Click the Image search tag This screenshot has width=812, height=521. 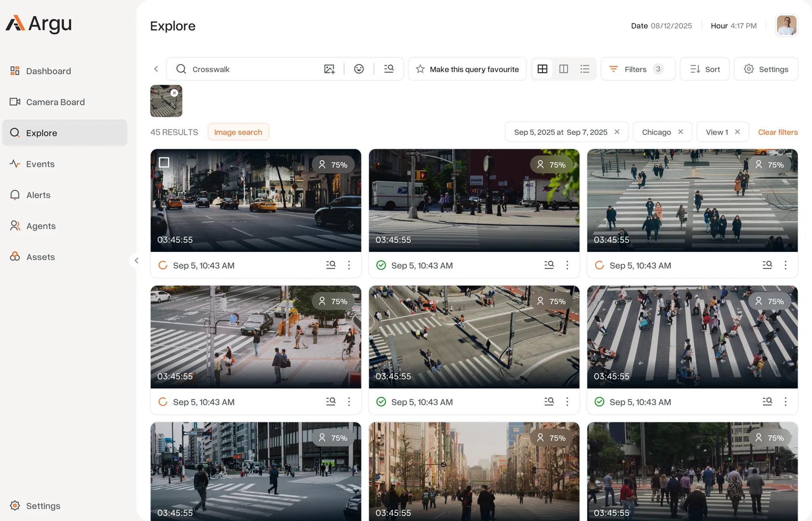[x=238, y=132]
